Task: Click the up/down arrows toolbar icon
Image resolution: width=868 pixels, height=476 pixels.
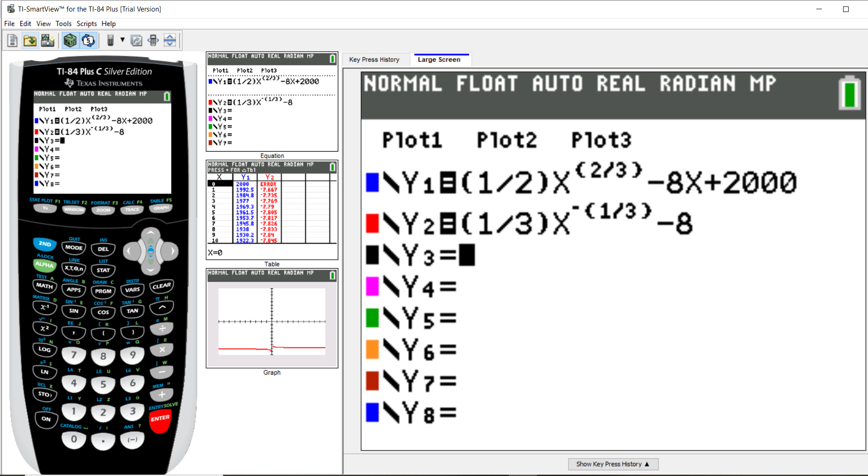Action: click(170, 41)
